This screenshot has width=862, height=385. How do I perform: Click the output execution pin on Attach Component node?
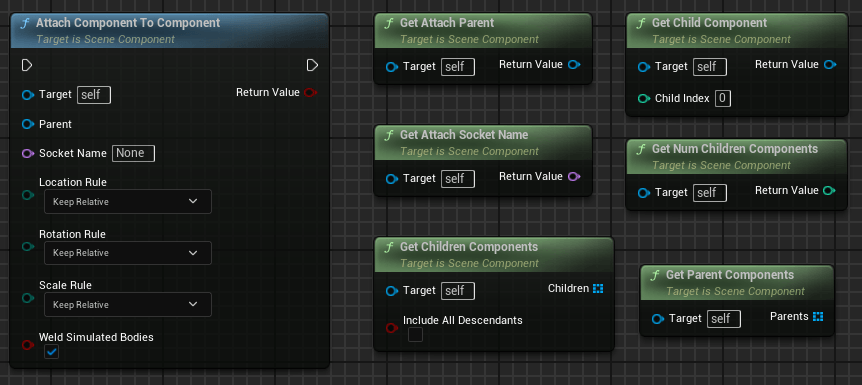click(312, 65)
